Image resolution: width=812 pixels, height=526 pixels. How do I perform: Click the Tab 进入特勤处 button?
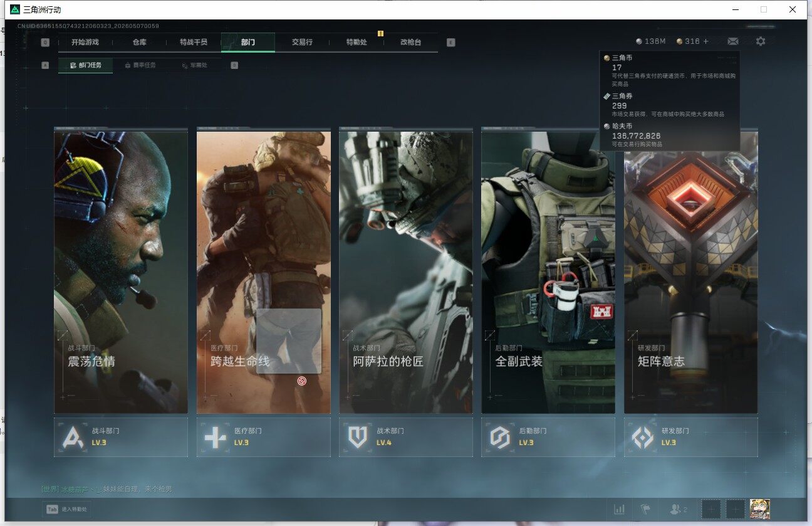tap(66, 509)
